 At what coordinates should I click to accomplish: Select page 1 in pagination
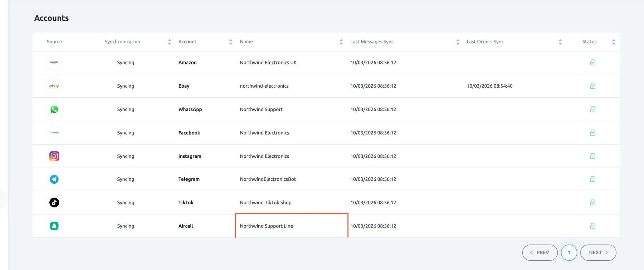tap(569, 252)
